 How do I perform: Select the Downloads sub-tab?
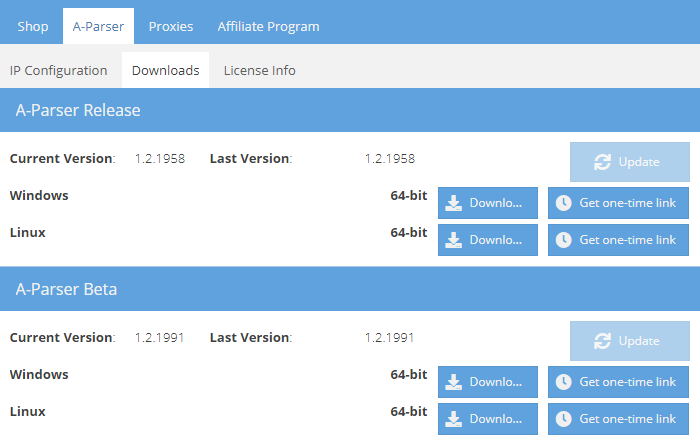(165, 71)
